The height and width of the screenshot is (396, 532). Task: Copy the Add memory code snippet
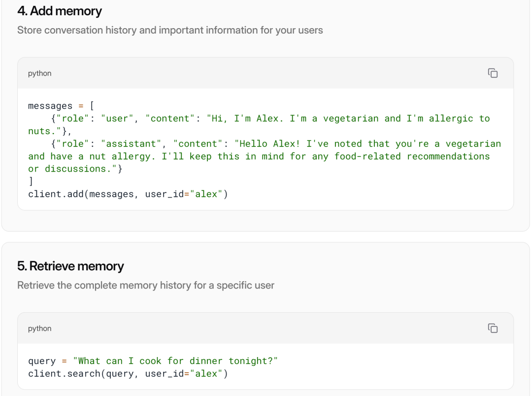click(x=493, y=73)
